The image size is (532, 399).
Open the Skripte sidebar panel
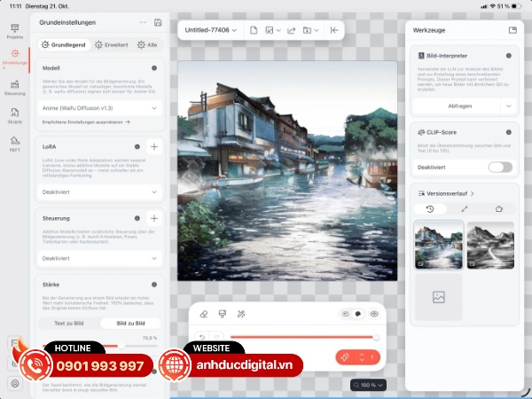click(x=15, y=115)
